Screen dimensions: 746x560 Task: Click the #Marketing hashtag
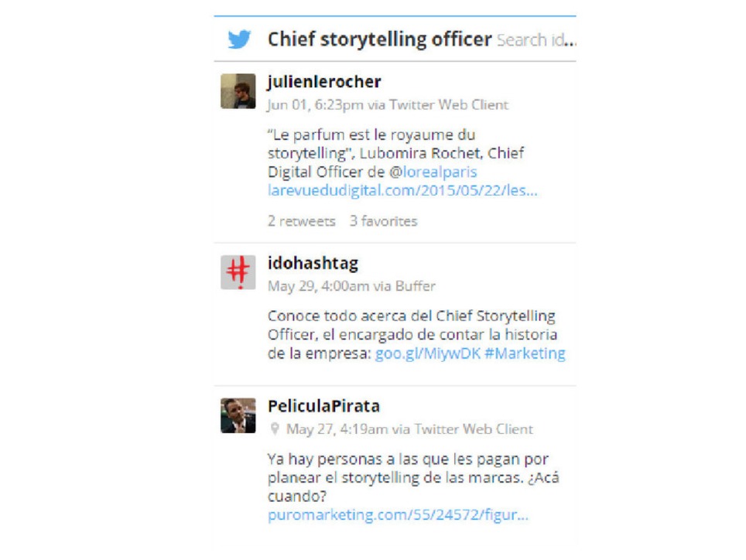coord(525,353)
